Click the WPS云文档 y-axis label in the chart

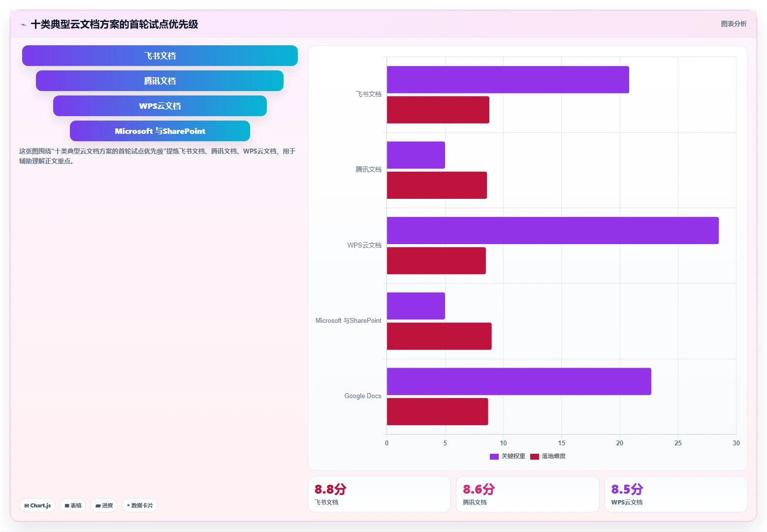pyautogui.click(x=364, y=245)
